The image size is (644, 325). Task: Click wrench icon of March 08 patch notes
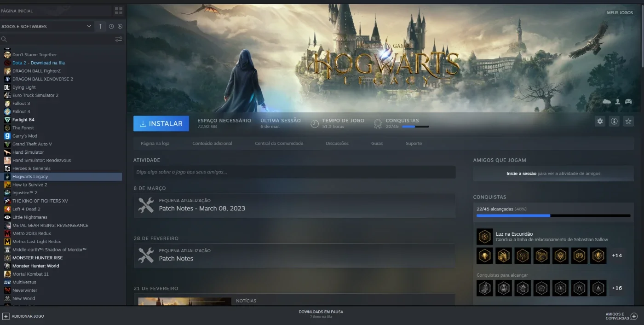[146, 205]
